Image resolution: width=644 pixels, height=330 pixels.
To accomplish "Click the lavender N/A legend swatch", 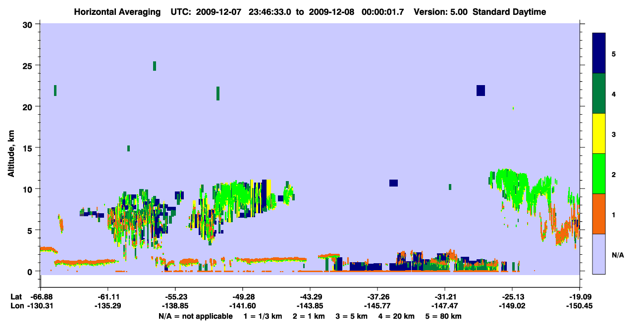I will click(x=599, y=254).
